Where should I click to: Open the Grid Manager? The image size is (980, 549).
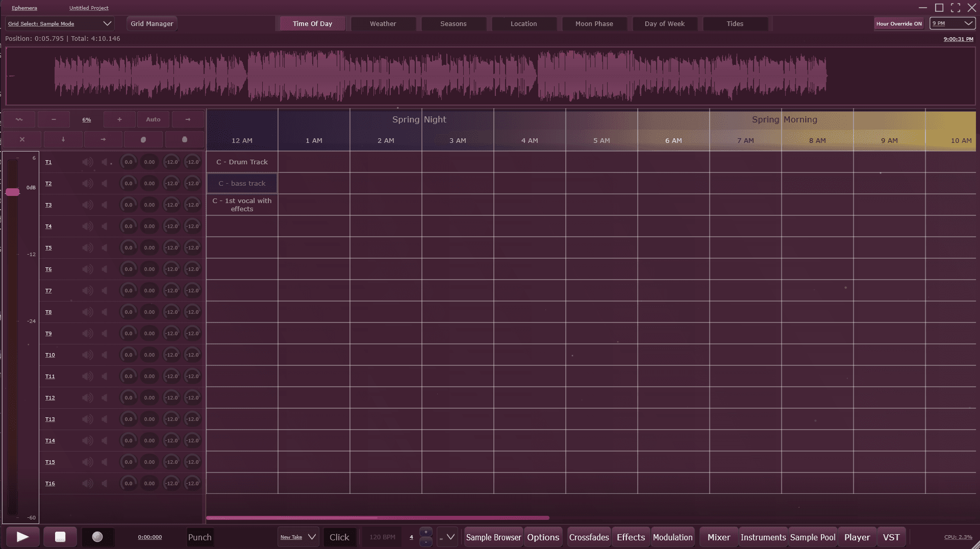coord(152,23)
